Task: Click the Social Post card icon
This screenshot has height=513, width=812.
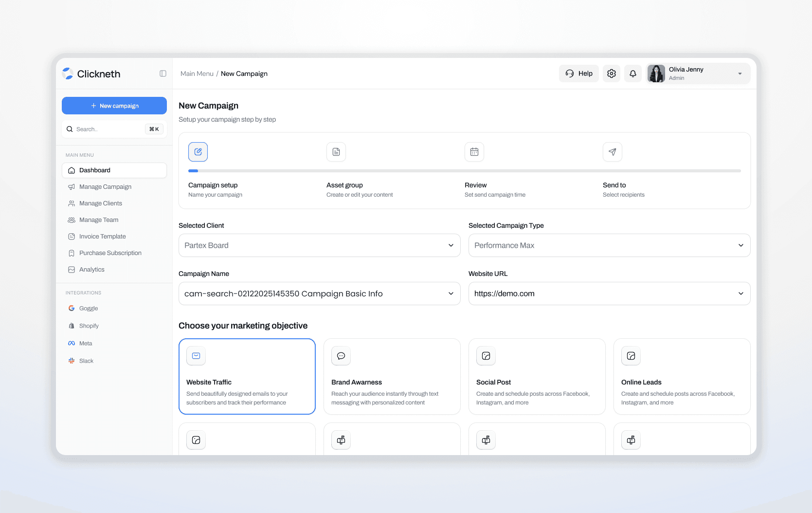Action: click(486, 356)
